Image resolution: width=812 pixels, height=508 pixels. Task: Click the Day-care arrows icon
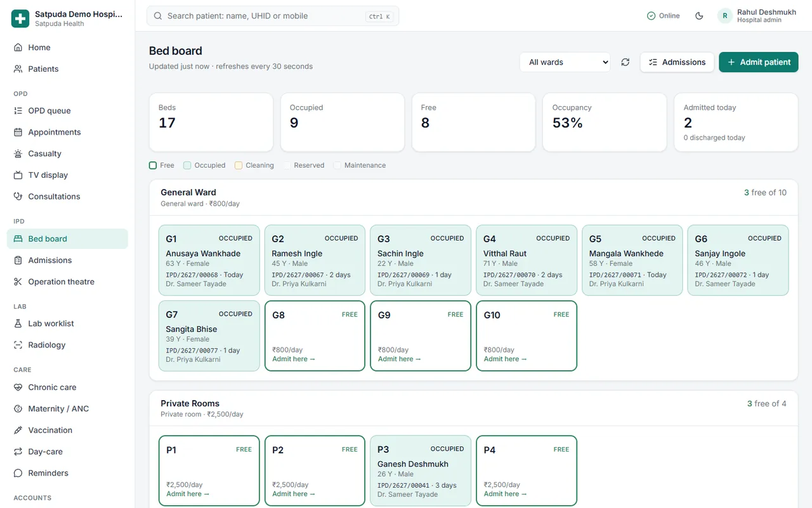coord(18,452)
